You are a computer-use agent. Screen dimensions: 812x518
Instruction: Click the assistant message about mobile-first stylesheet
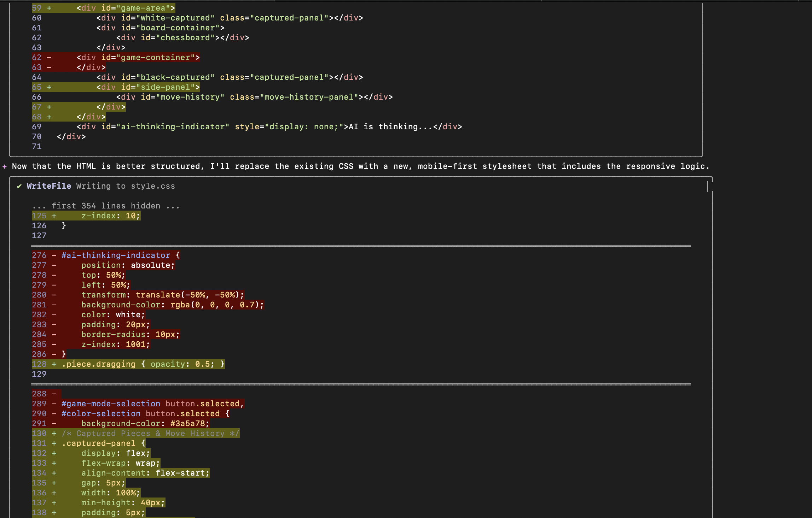point(361,166)
